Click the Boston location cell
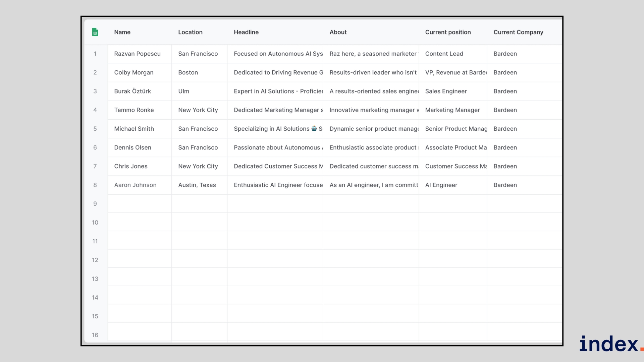 pyautogui.click(x=188, y=72)
